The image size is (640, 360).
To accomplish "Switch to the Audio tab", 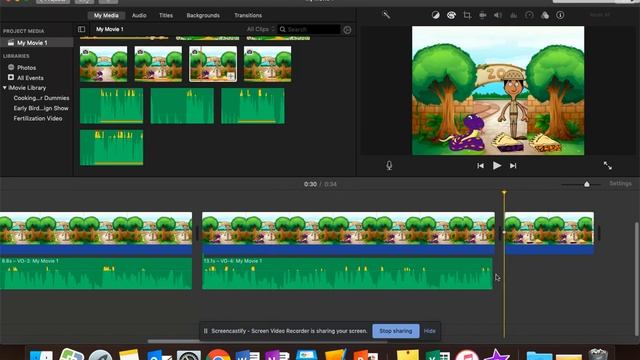I will click(x=139, y=15).
